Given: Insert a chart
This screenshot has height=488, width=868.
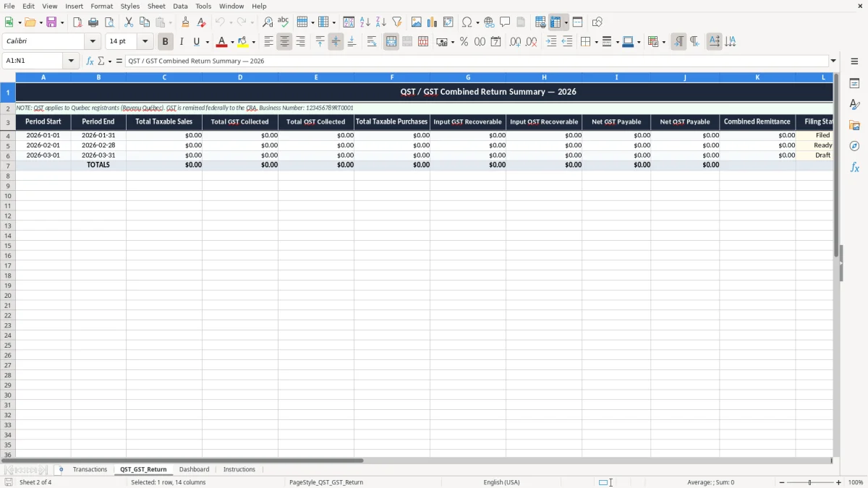Looking at the screenshot, I should [x=433, y=22].
